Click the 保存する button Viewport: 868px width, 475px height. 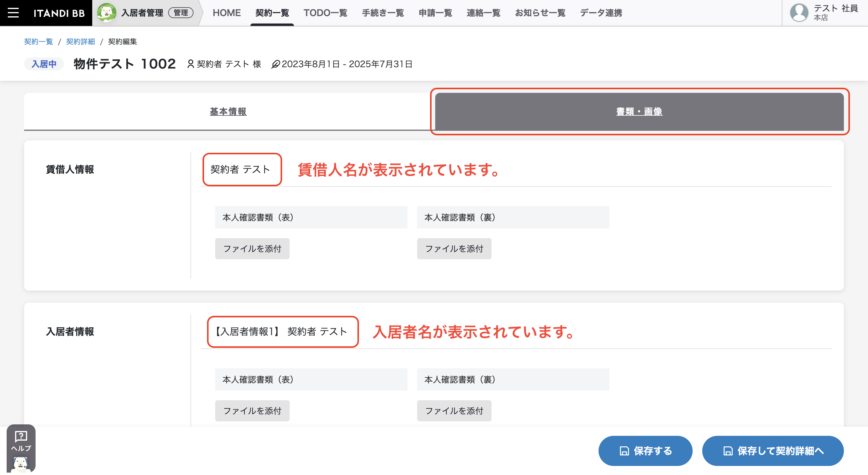tap(645, 451)
